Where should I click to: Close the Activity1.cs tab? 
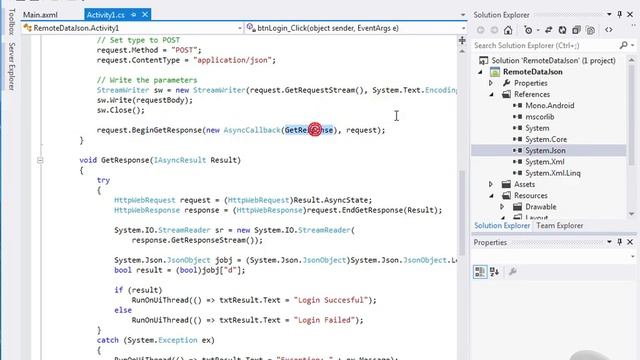[145, 15]
